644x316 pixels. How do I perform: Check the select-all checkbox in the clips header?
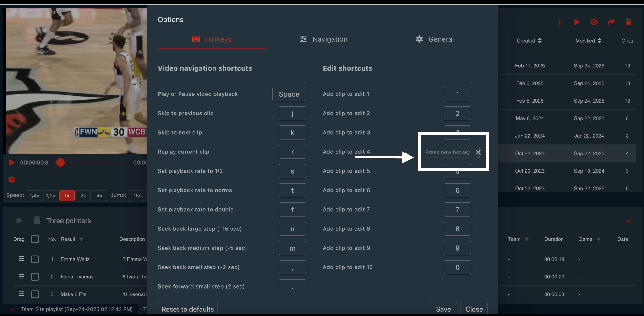(35, 239)
